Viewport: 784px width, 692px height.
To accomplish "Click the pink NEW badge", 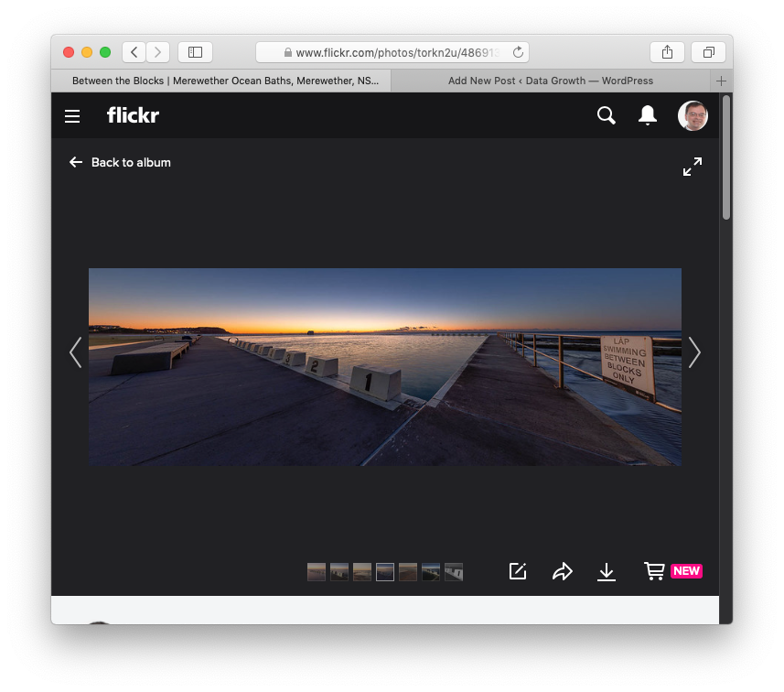I will 686,571.
